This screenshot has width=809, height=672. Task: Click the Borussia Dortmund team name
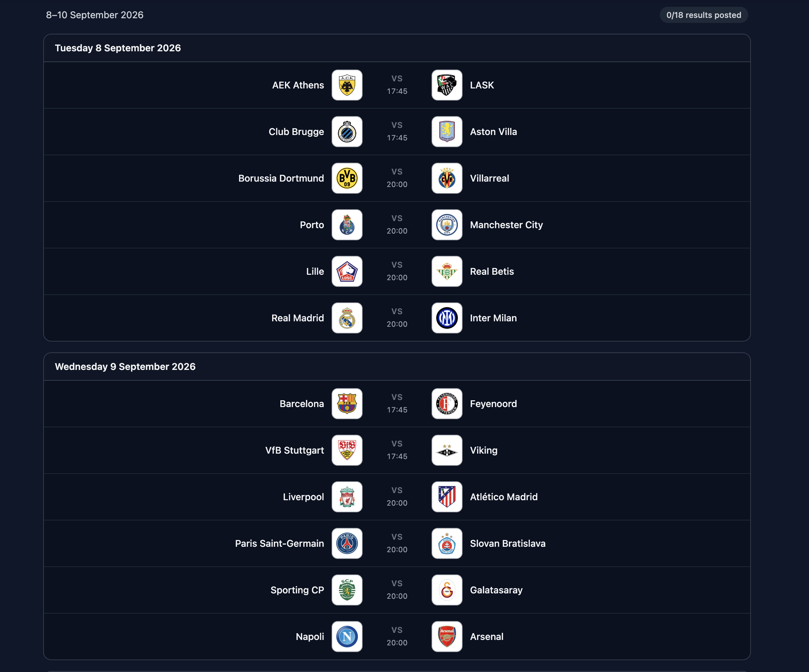pyautogui.click(x=281, y=178)
